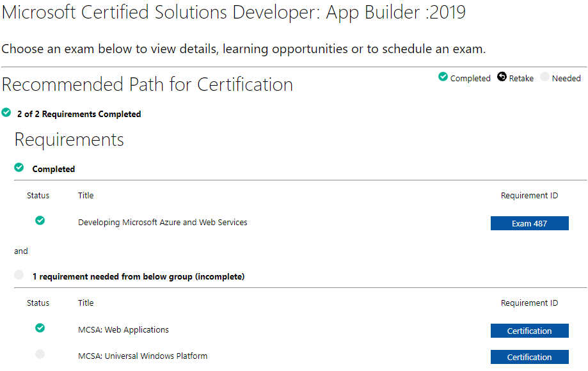Click grey circle beside 1 requirement needed heading
Viewport: 588px width, 371px height.
point(19,275)
